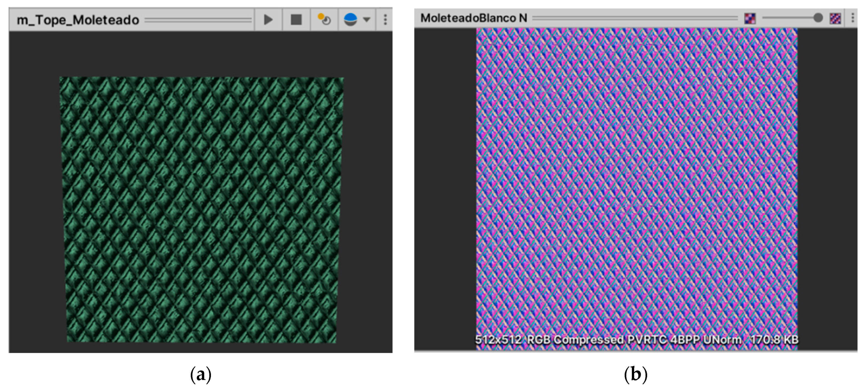Click the mip level slider knob
868x392 pixels.
[x=818, y=18]
